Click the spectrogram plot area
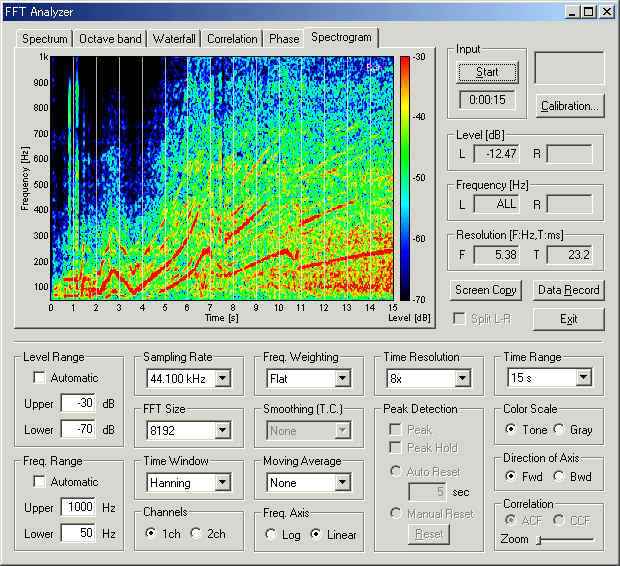 (x=222, y=178)
